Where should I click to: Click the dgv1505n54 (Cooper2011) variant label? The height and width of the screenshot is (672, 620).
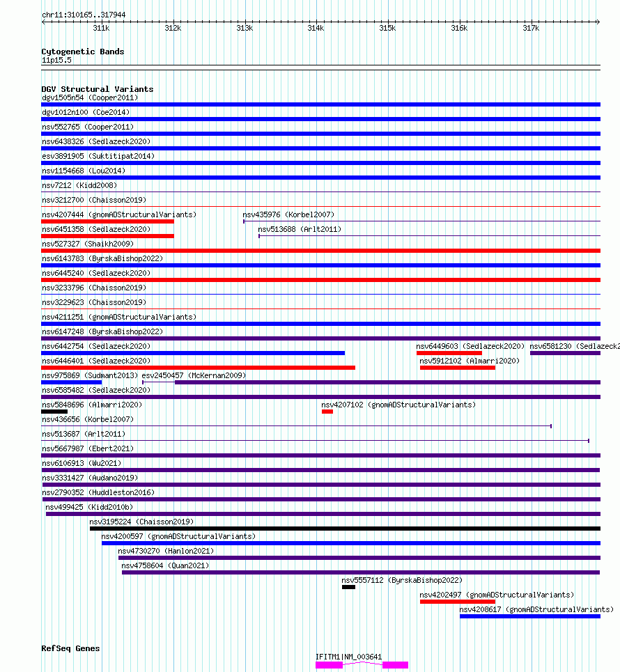(x=90, y=97)
